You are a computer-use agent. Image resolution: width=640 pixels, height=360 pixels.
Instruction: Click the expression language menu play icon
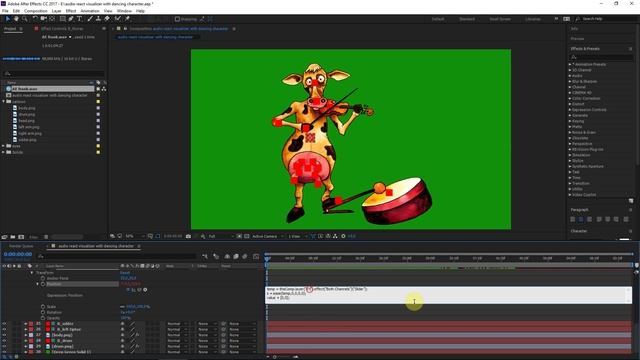coord(145,290)
